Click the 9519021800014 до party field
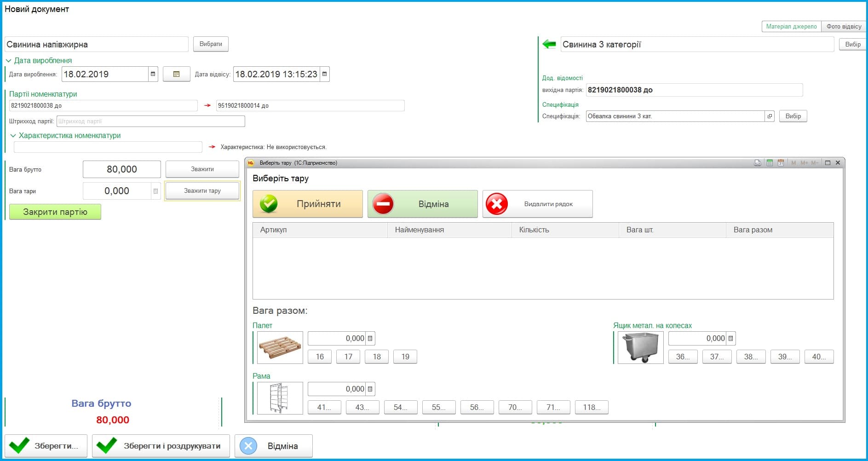Screen dimensions: 868x461 pyautogui.click(x=310, y=105)
